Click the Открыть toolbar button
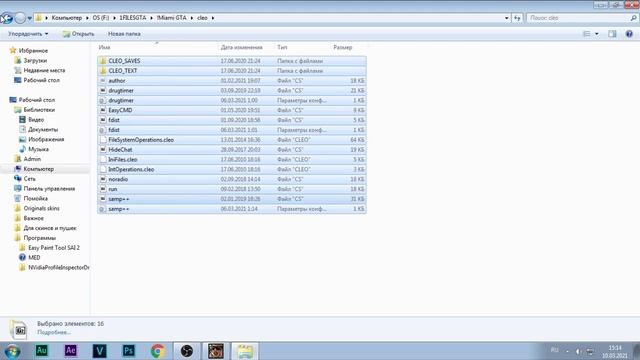The height and width of the screenshot is (360, 640). tap(78, 34)
